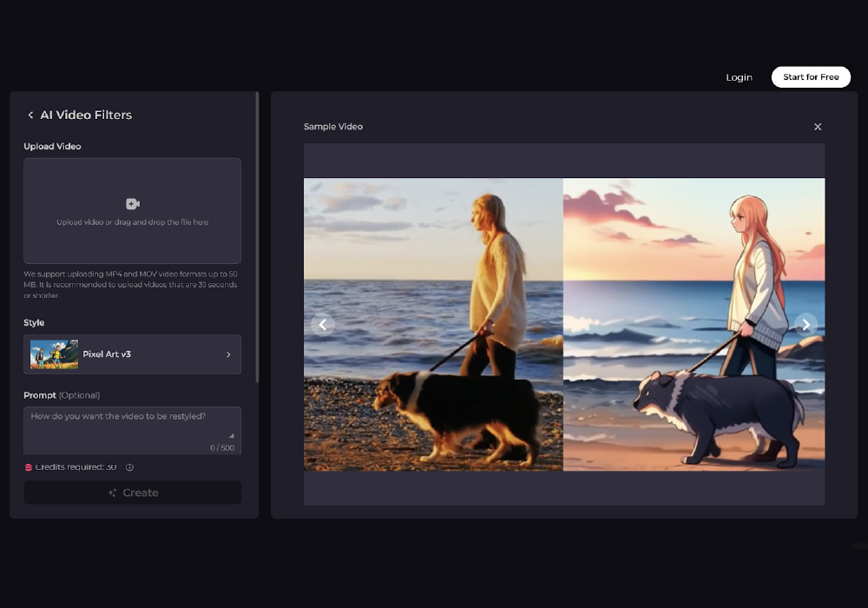Click the left panel vertical scrollbar
Viewport: 868px width, 608px height.
pyautogui.click(x=257, y=235)
